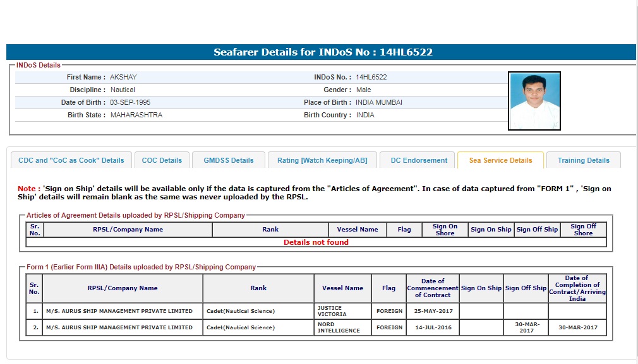The width and height of the screenshot is (638, 364).
Task: Open Rating [Watch Keeping/AB] tab
Action: (322, 160)
